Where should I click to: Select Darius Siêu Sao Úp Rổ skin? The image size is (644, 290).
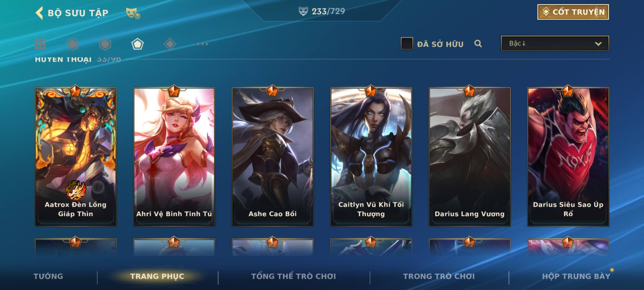click(568, 157)
